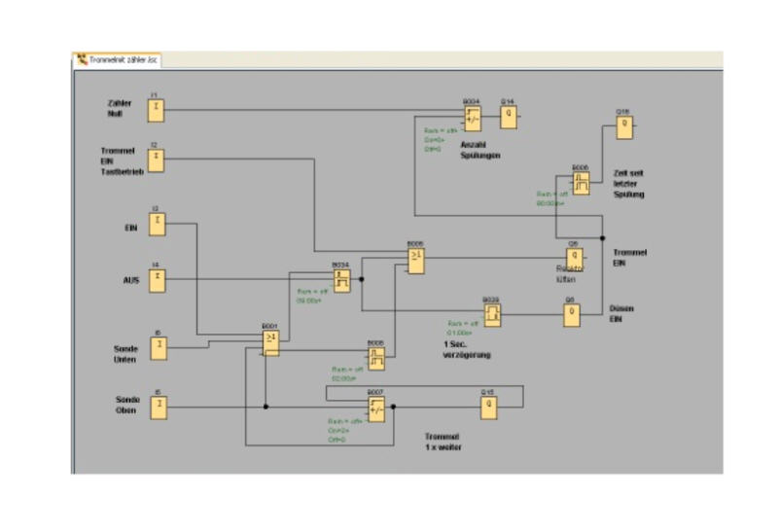Click output block Q6 beside Düsen EIN
This screenshot has height=532, width=778.
(x=573, y=315)
